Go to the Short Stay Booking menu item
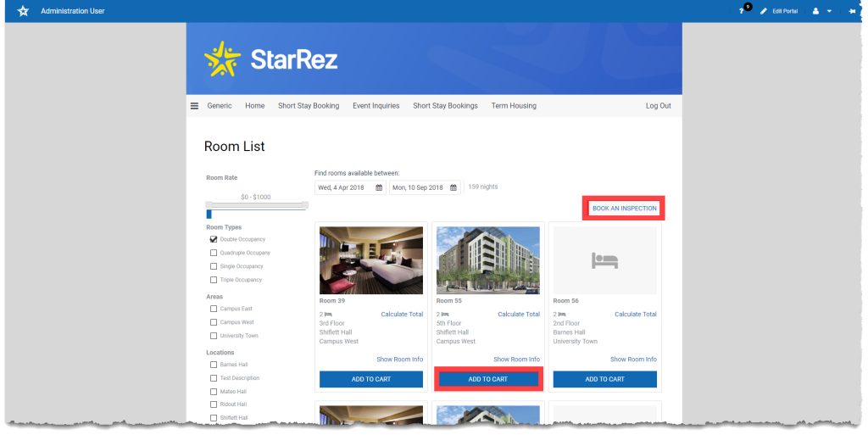 [x=309, y=106]
